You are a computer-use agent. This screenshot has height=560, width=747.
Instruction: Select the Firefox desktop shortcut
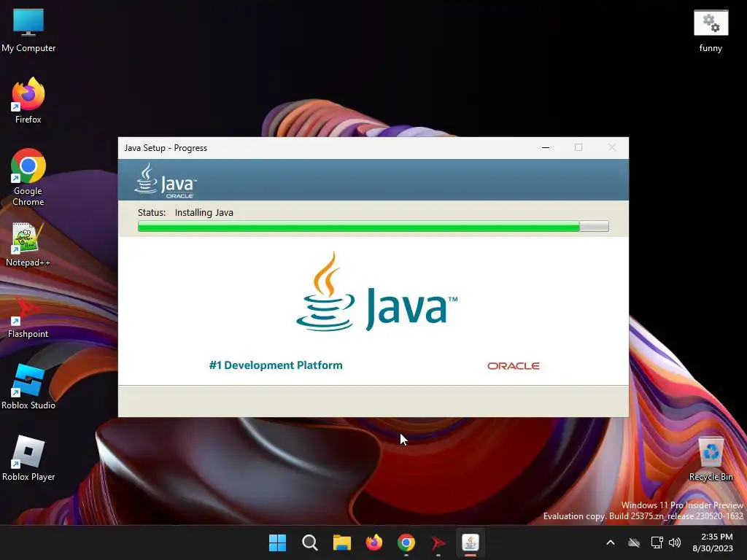tap(28, 101)
